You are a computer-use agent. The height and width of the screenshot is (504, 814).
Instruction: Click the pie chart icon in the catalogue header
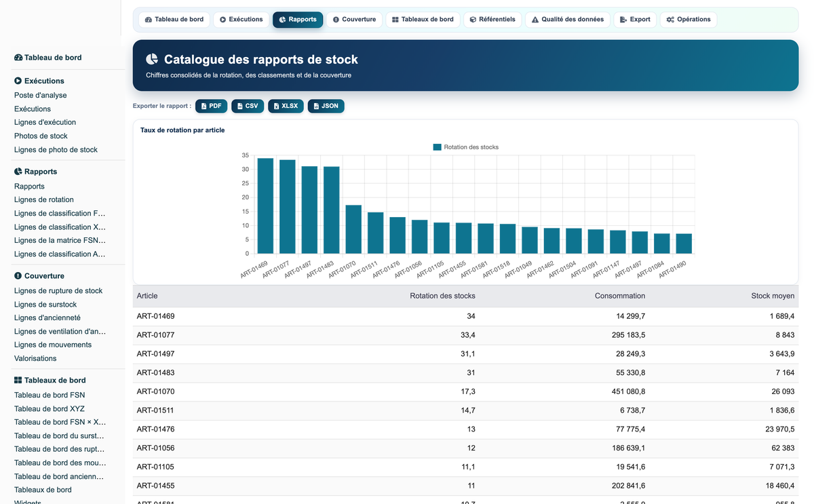tap(152, 60)
